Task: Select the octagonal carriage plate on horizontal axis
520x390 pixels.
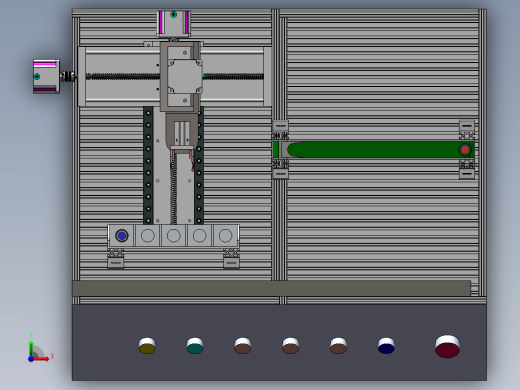Action: coord(185,76)
